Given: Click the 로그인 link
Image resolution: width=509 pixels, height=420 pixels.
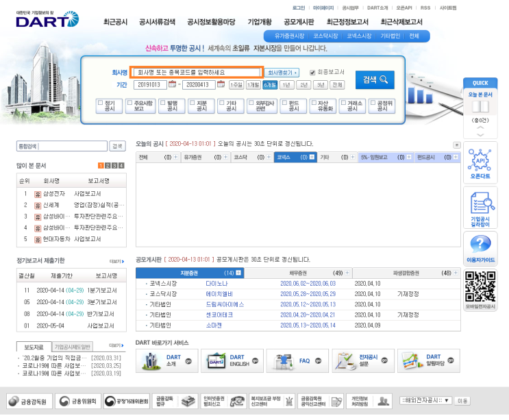Looking at the screenshot, I should [x=299, y=8].
